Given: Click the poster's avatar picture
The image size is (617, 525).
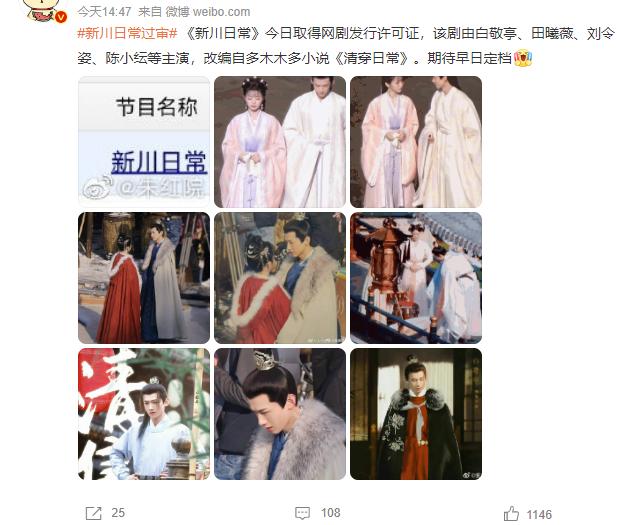Looking at the screenshot, I should click(44, 10).
